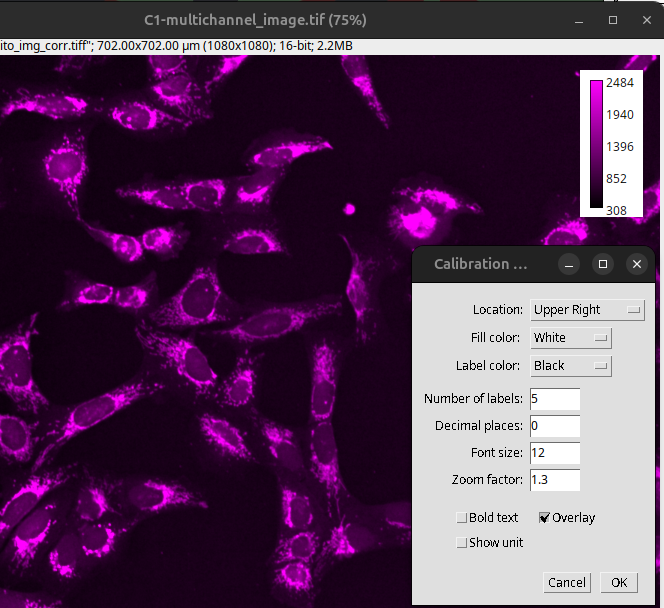This screenshot has width=664, height=608.
Task: Focus the Decimal places input box
Action: 555,426
